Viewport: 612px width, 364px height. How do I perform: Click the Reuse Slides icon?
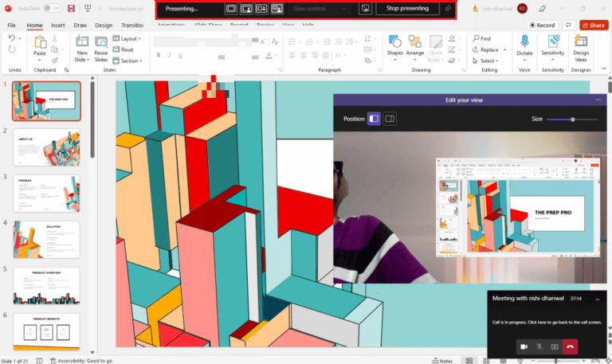[x=100, y=44]
